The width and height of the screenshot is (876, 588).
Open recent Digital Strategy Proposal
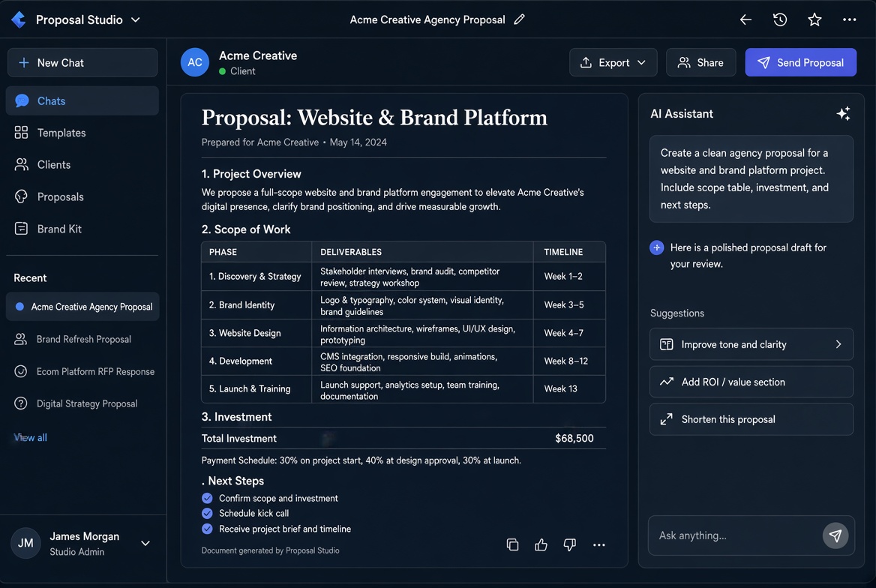[82, 403]
